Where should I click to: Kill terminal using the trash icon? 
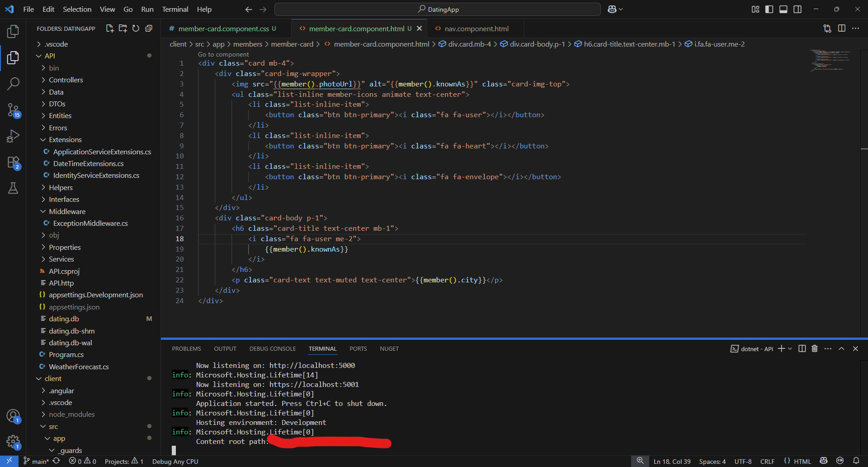pyautogui.click(x=815, y=348)
